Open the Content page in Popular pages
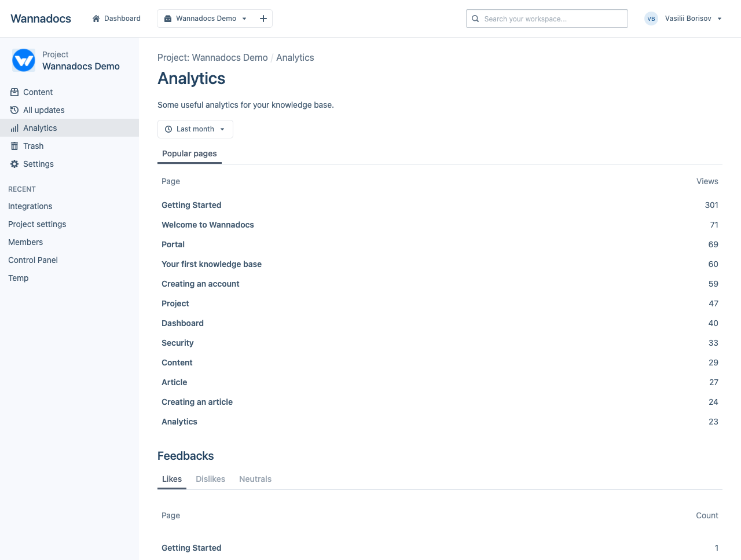 tap(177, 363)
